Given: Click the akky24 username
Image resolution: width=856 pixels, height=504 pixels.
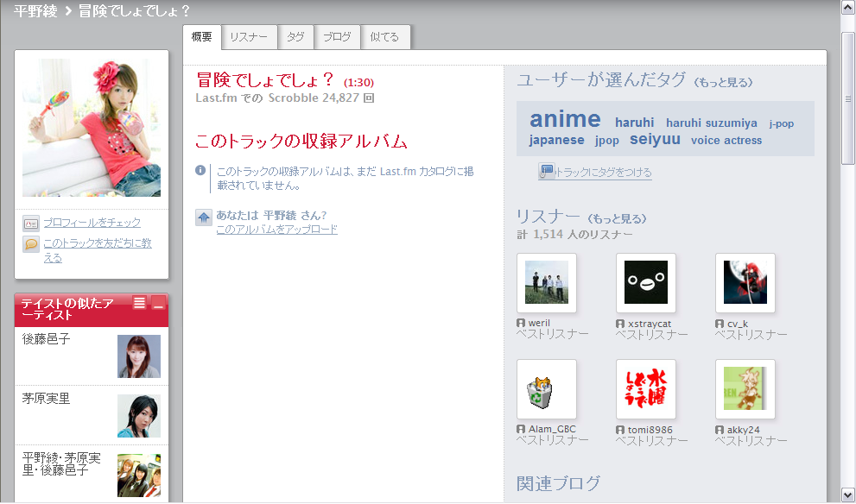Looking at the screenshot, I should point(743,430).
